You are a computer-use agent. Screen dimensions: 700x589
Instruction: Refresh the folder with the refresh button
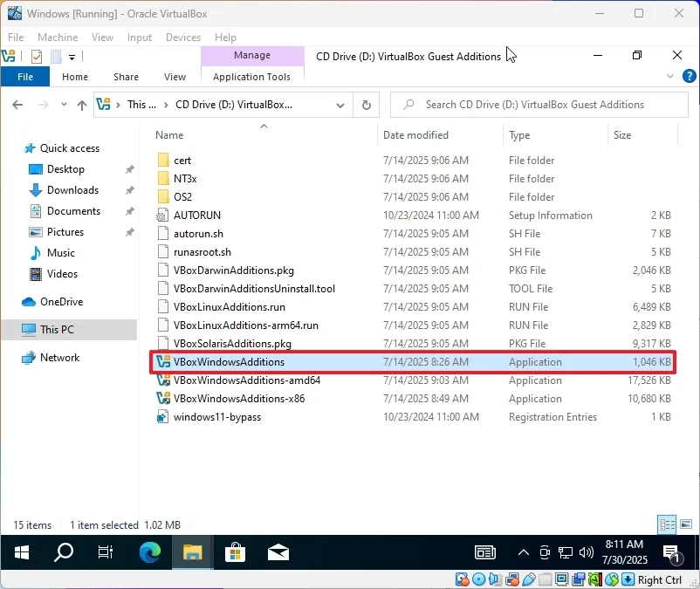tap(366, 103)
